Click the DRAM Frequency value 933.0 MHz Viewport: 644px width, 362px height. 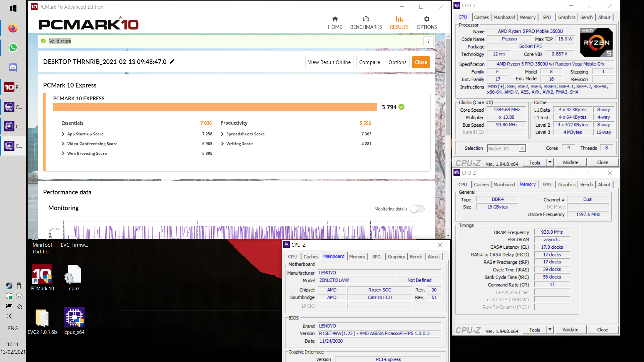click(x=552, y=232)
